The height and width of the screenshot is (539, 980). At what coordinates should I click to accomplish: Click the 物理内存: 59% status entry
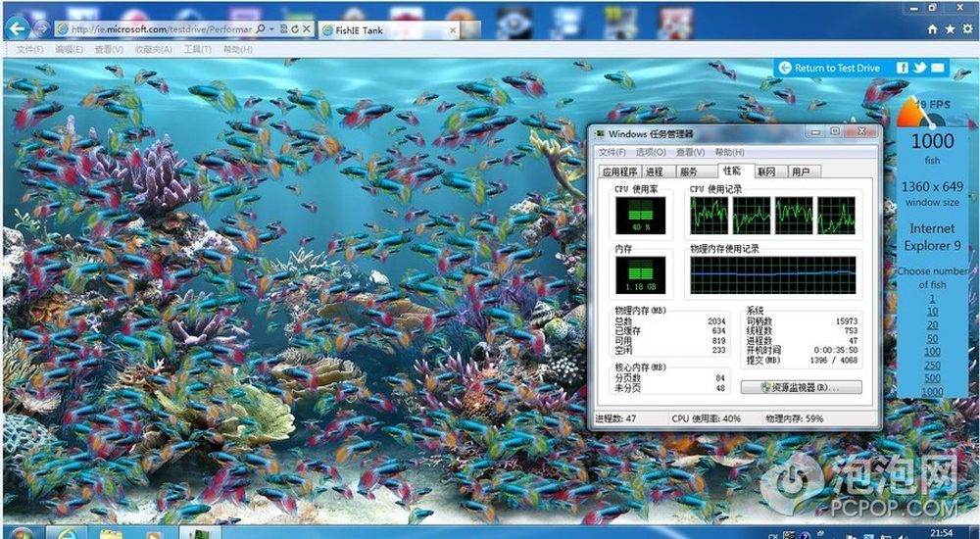(x=795, y=418)
